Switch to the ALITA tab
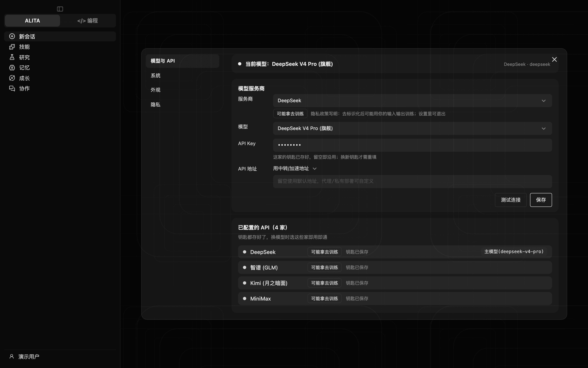 [32, 20]
